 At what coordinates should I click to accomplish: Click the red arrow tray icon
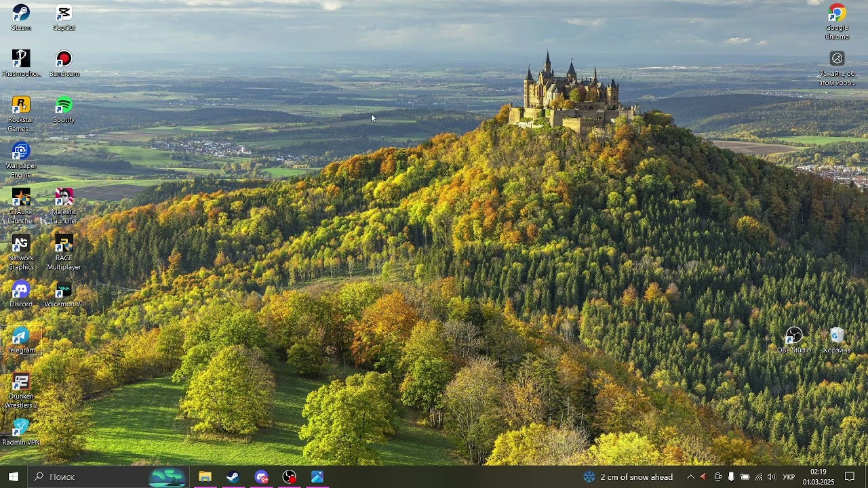pos(703,477)
